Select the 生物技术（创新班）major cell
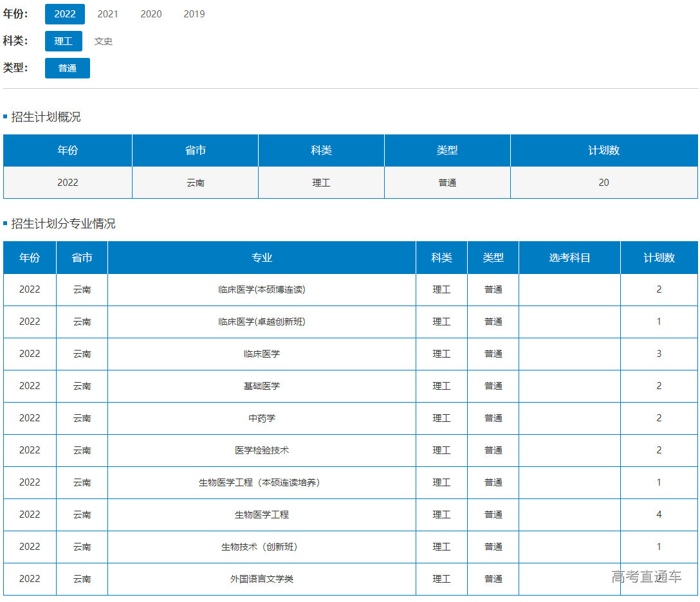Viewport: 700px width, 602px height. (259, 547)
